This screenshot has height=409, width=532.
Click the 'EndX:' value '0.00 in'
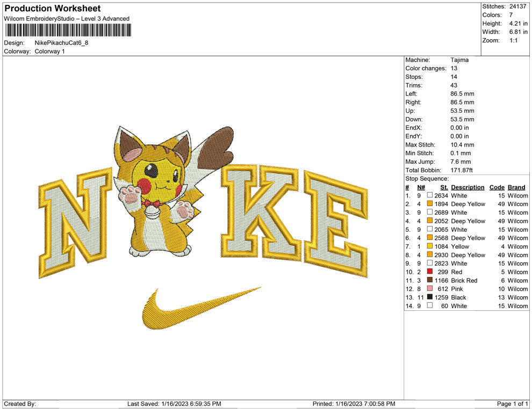click(459, 128)
